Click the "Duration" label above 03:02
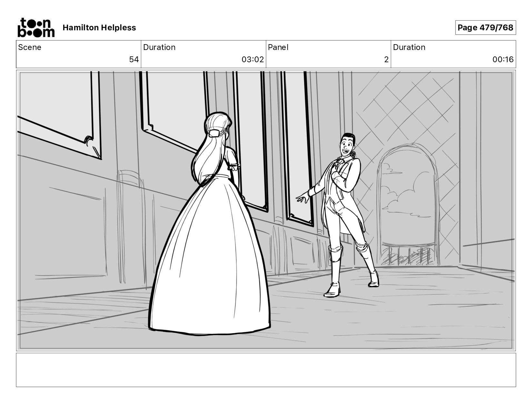This screenshot has width=532, height=411. [x=159, y=47]
